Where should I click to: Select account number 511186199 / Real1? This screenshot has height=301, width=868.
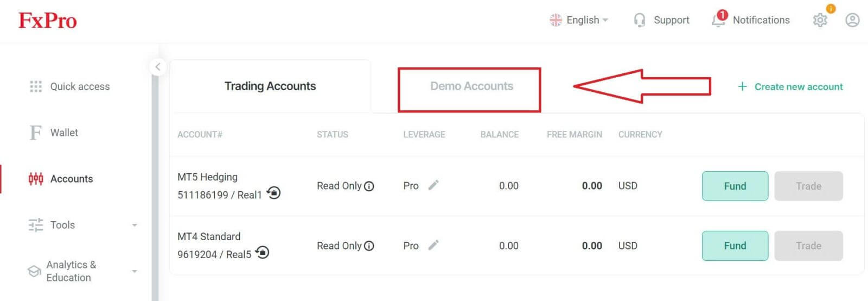click(x=220, y=195)
